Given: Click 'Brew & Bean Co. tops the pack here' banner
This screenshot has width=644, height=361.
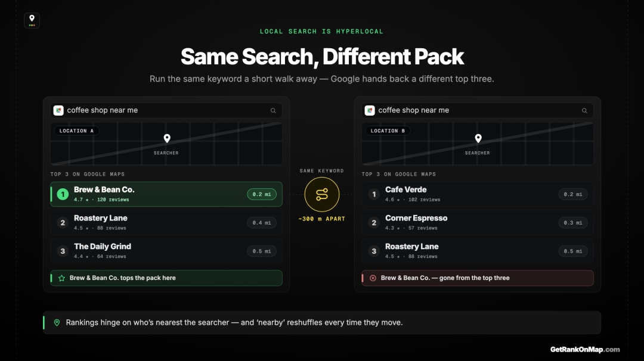Looking at the screenshot, I should click(x=166, y=278).
